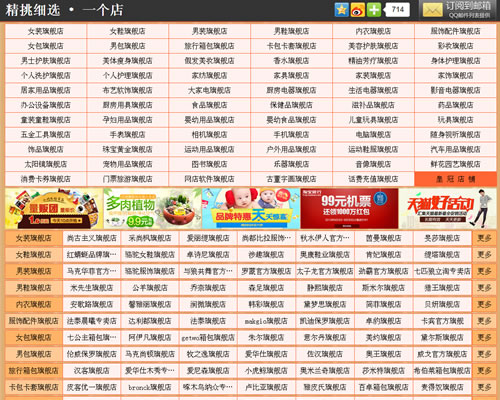Image resolution: width=500 pixels, height=400 pixels.
Task: Open 厨房电器旗舰店 category
Action: pyautogui.click(x=291, y=90)
